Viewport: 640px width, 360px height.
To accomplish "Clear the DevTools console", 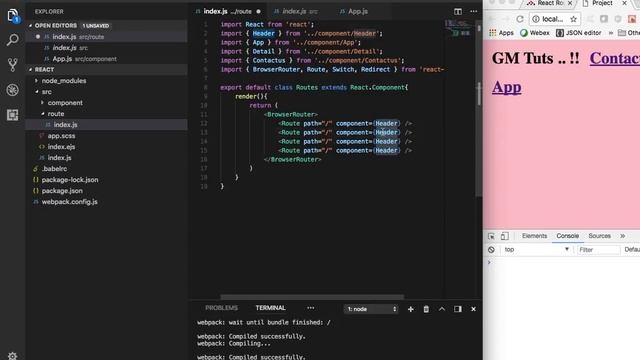I will (491, 249).
